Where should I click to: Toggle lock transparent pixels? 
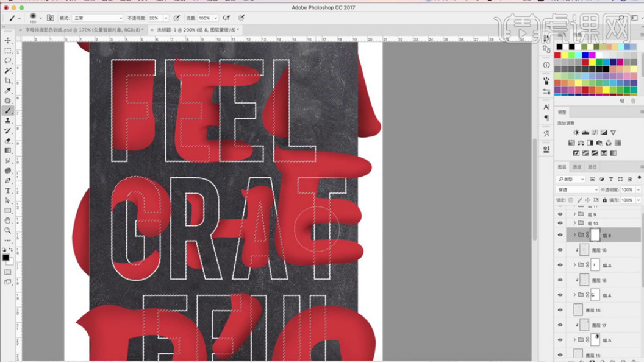point(571,200)
